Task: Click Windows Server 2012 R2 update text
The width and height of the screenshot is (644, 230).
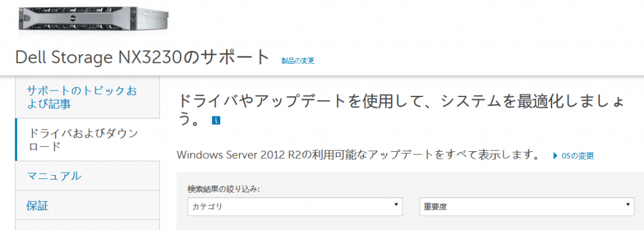Action: coord(358,155)
